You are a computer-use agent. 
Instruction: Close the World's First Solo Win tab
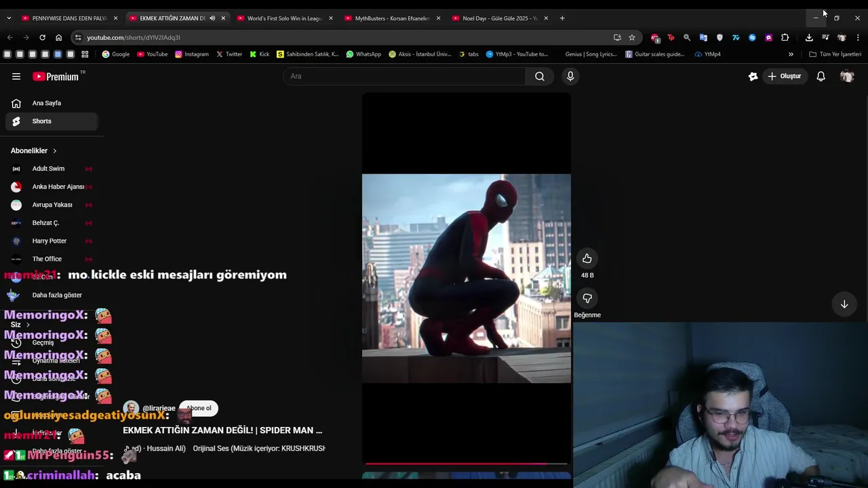point(330,18)
